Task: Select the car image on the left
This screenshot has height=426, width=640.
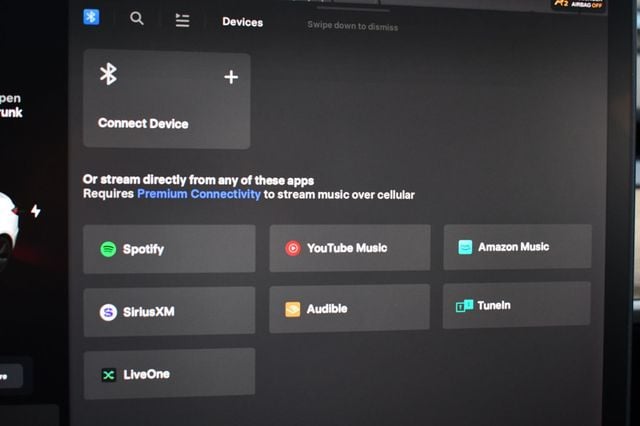Action: point(8,225)
